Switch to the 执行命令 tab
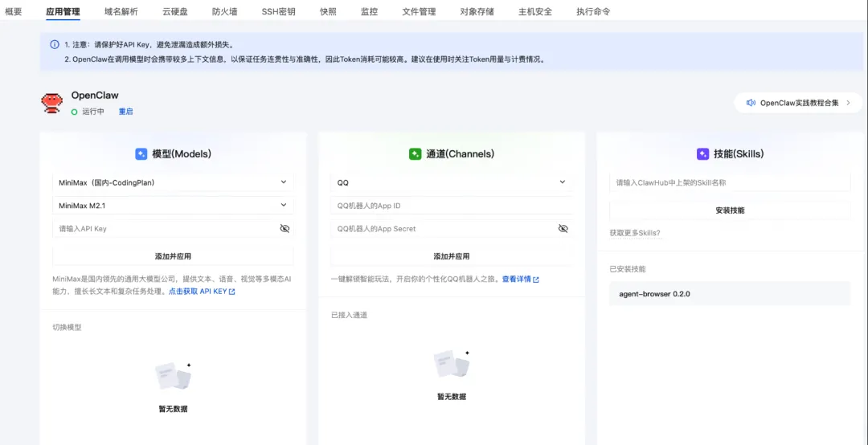This screenshot has width=868, height=445. [593, 11]
